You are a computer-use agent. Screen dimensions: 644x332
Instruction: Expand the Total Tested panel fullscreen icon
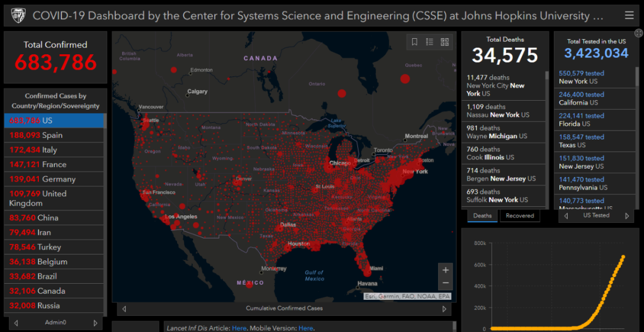(639, 33)
